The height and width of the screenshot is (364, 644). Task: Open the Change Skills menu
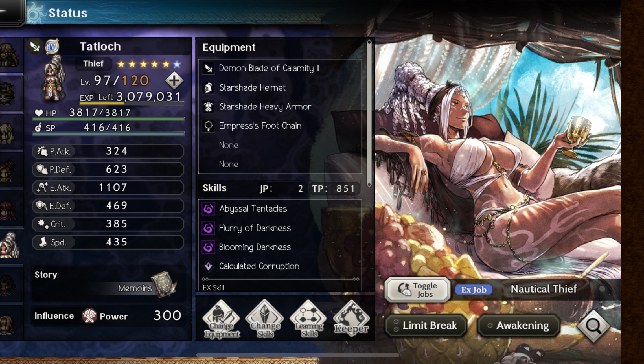click(x=265, y=319)
